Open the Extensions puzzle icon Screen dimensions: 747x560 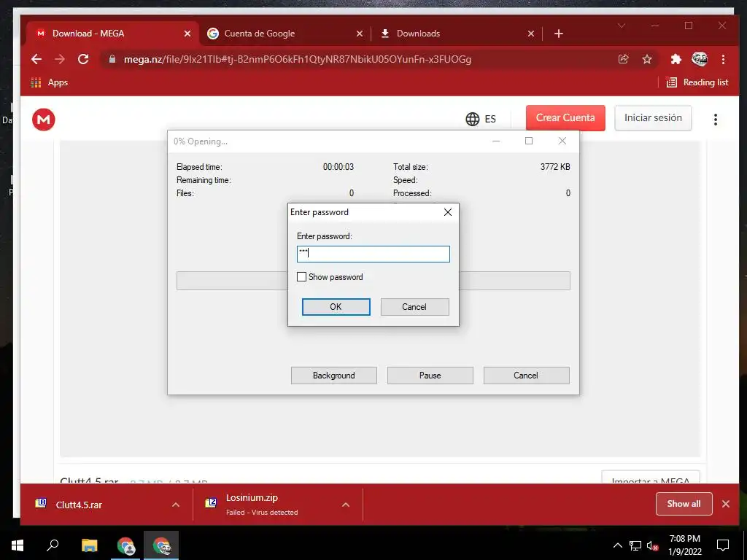(676, 59)
